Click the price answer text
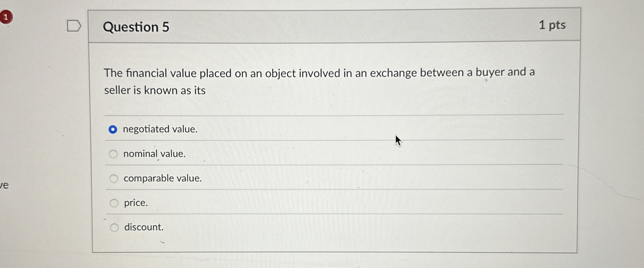The width and height of the screenshot is (644, 268). [x=135, y=203]
